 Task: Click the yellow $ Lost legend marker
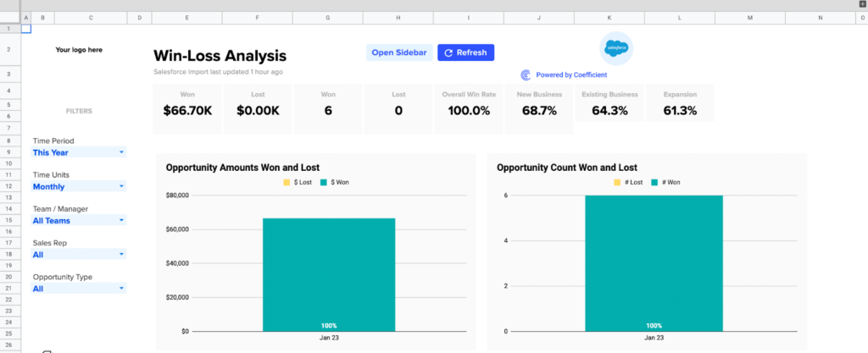pos(287,182)
